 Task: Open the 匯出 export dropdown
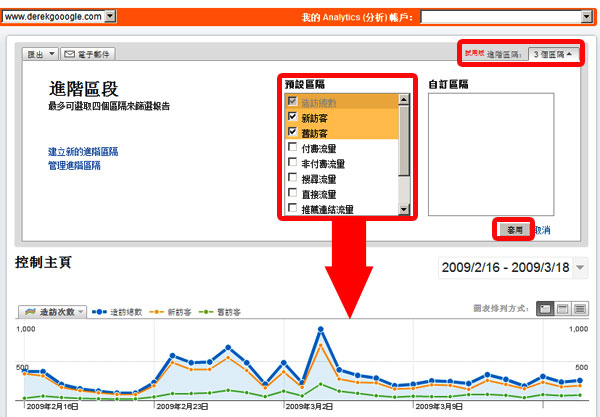[40, 54]
